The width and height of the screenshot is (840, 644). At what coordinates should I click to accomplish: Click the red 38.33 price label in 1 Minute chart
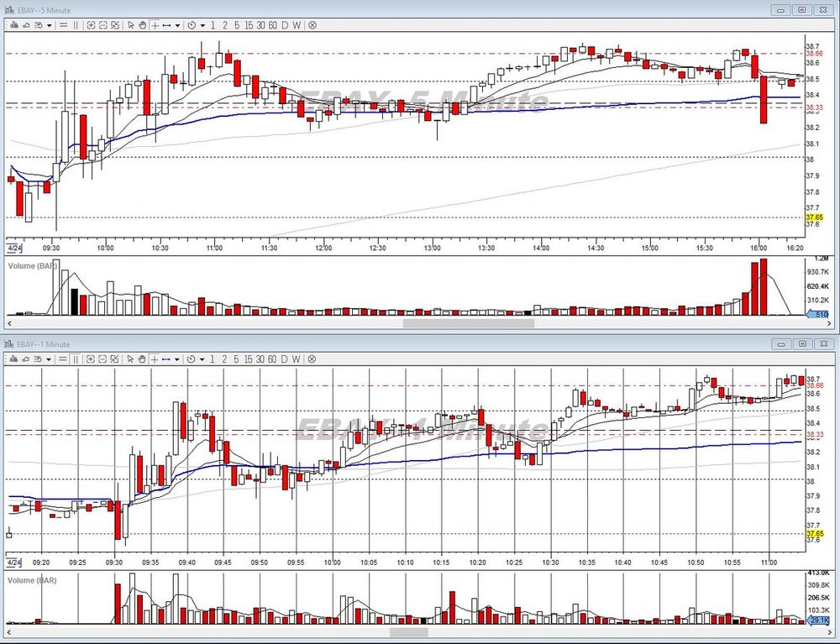tap(815, 435)
